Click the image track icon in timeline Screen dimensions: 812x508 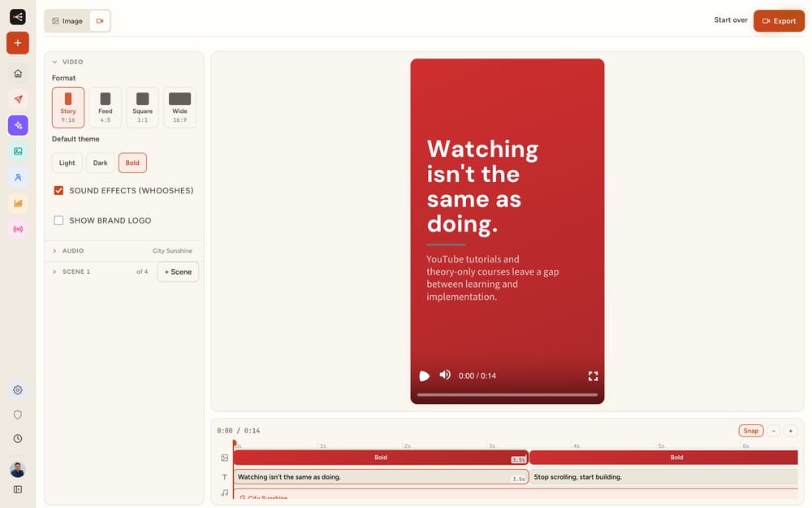pos(224,458)
